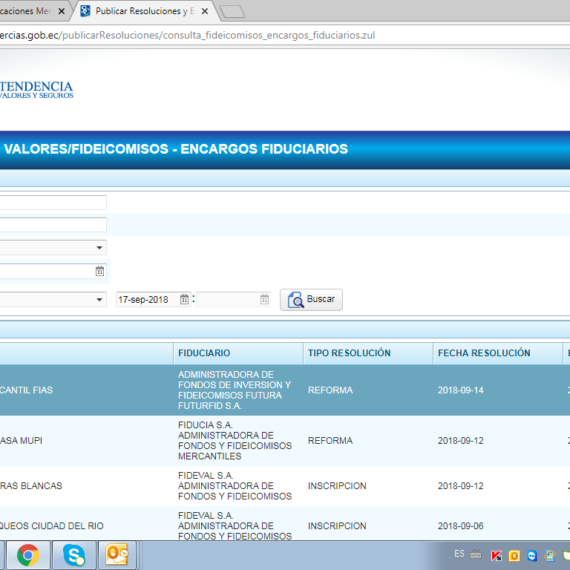Click the TeamViewer tray icon
Viewport: 570px width, 570px height.
click(x=532, y=556)
